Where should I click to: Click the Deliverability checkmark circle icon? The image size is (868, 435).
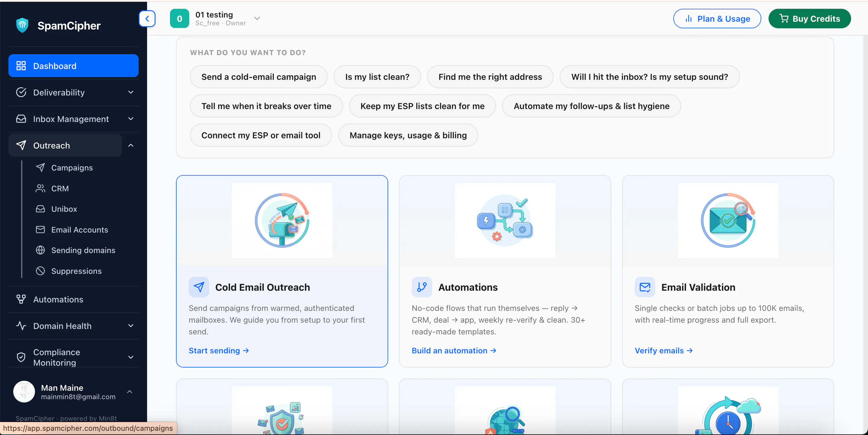tap(21, 92)
